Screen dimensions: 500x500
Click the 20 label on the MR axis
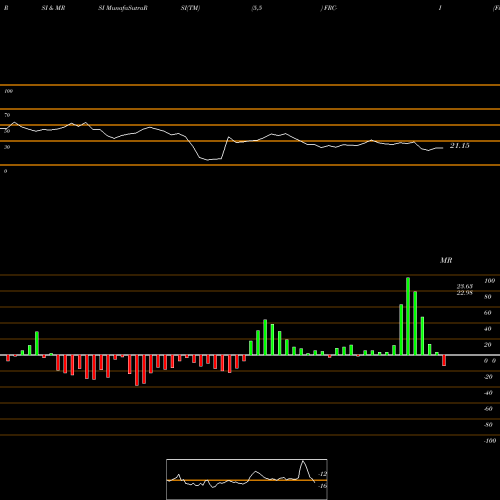pos(488,345)
